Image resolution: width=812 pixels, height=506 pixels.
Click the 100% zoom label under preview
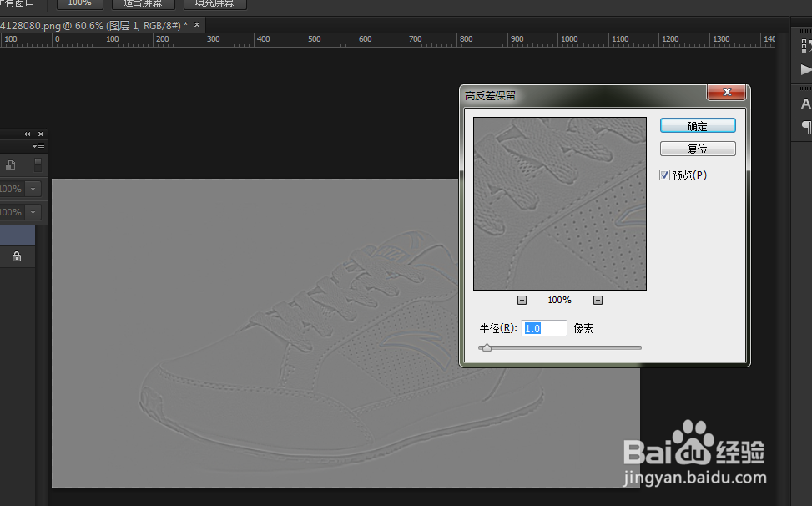click(x=559, y=300)
